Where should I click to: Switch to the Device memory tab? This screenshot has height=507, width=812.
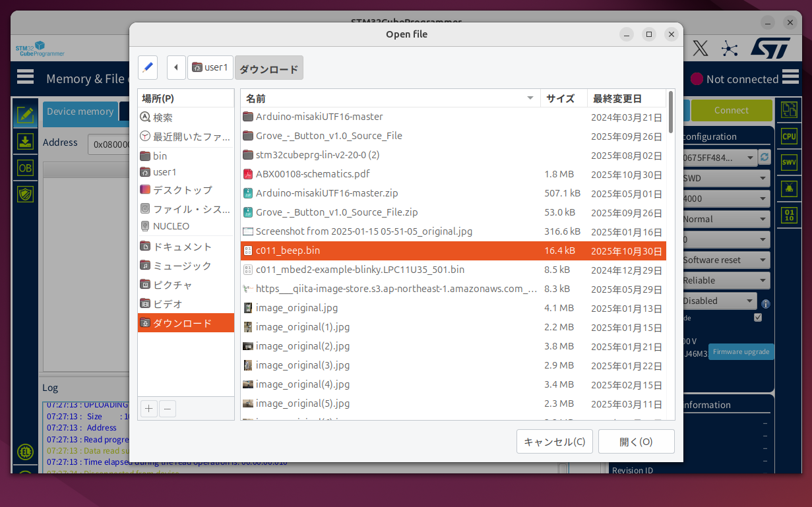click(x=80, y=112)
